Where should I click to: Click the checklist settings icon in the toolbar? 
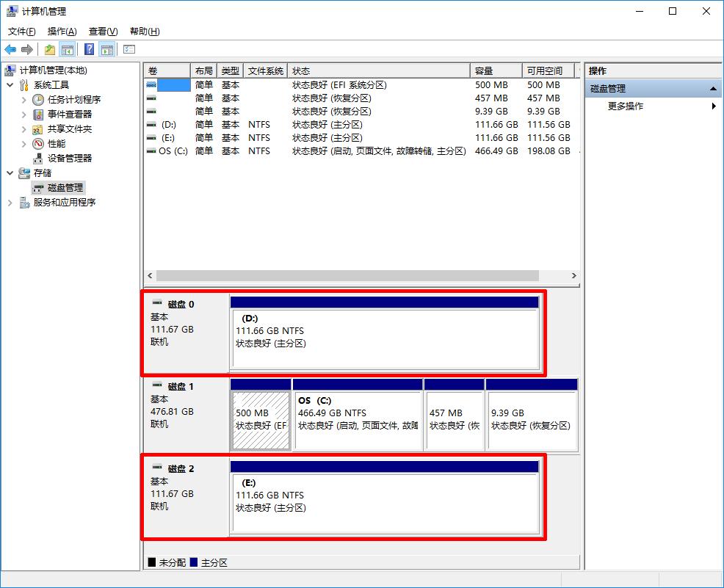tap(129, 49)
